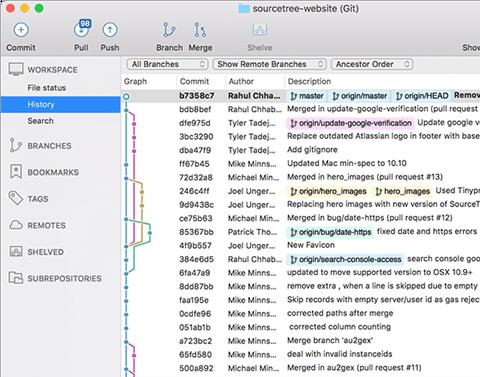Open File status view
The image size is (480, 377).
(47, 88)
